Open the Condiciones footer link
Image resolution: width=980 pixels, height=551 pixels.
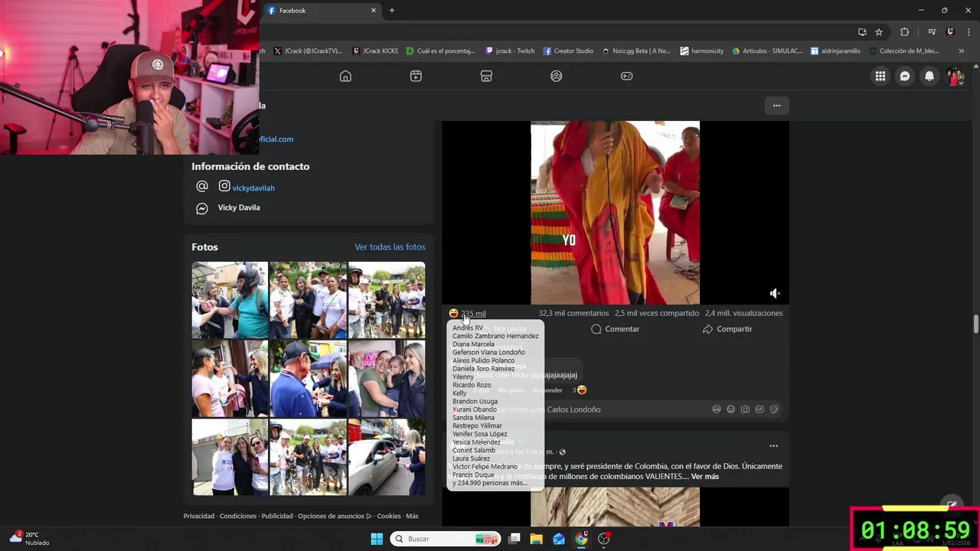pos(238,517)
